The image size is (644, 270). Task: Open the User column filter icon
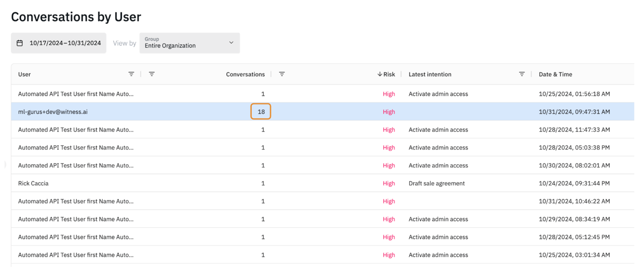coord(131,74)
